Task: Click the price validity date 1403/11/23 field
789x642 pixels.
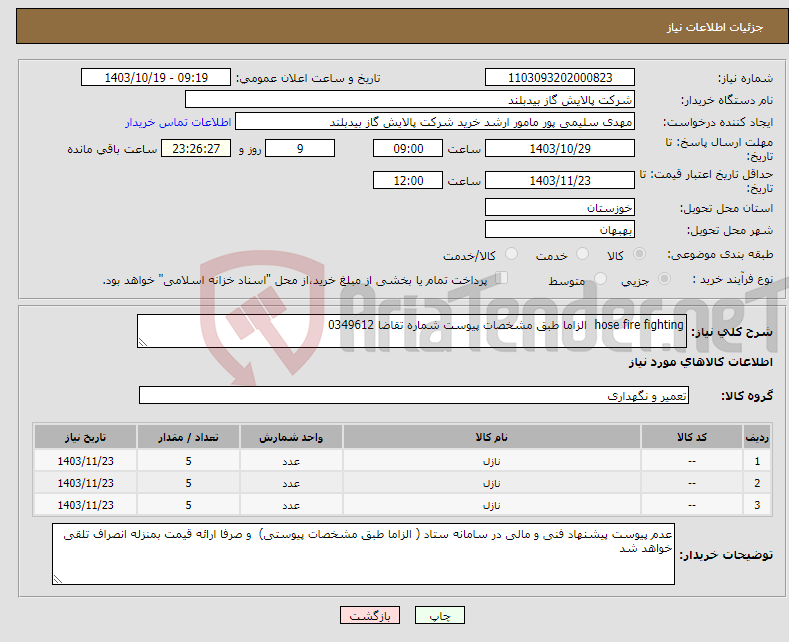Action: point(560,180)
